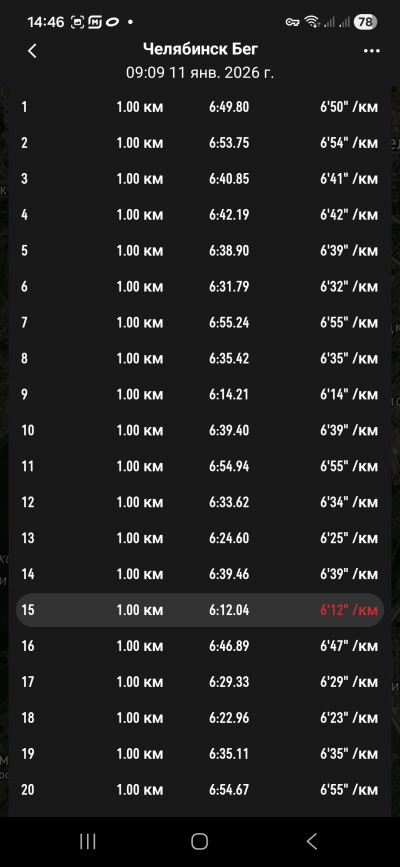
Task: Tap the VPN key status icon
Action: (x=292, y=22)
